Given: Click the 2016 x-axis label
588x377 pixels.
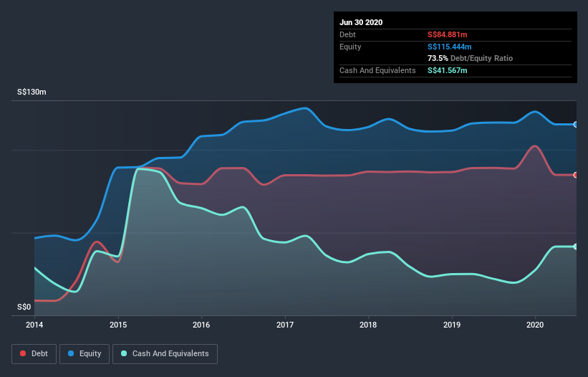Looking at the screenshot, I should pyautogui.click(x=201, y=325).
